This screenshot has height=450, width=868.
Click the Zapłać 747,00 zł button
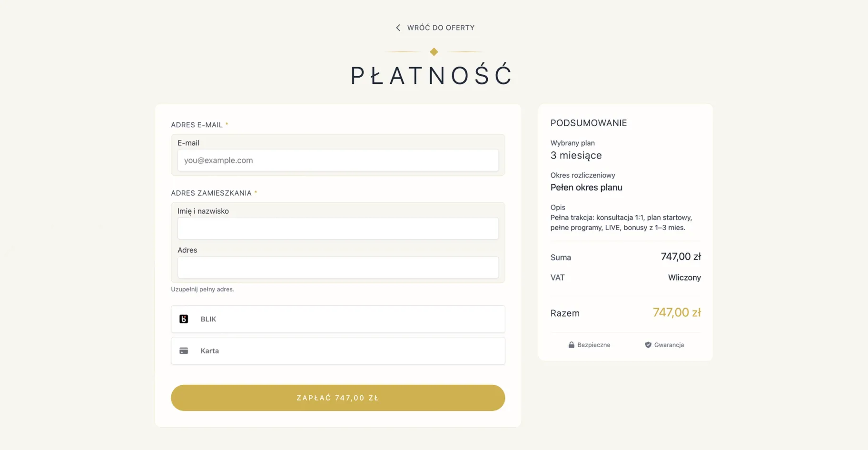[x=338, y=398]
